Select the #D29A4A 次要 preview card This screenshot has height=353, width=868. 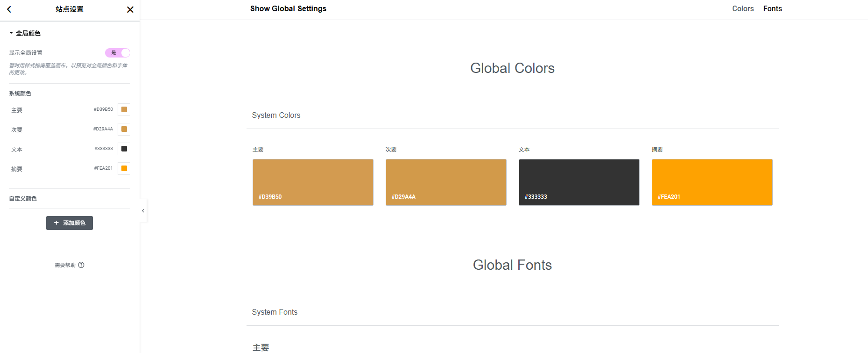click(446, 182)
